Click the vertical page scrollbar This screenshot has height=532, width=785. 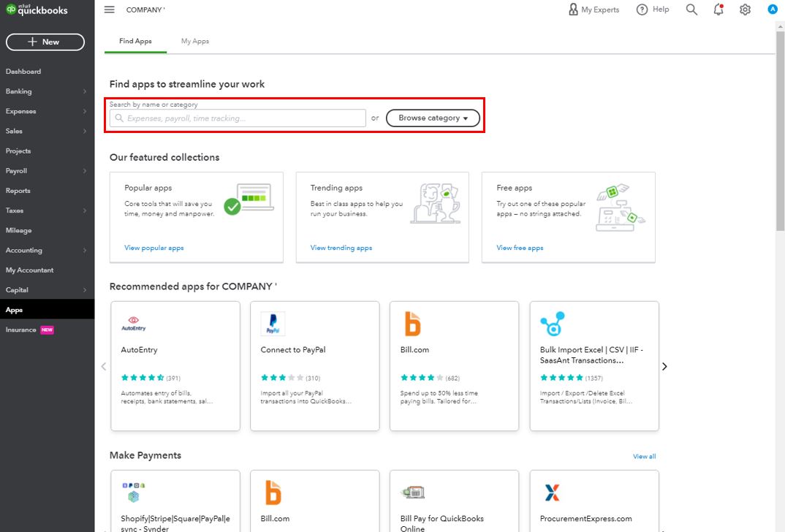(780, 130)
